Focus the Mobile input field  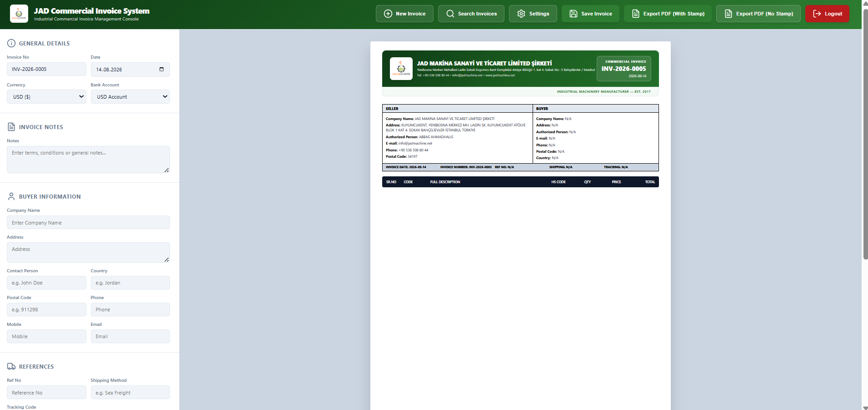pyautogui.click(x=46, y=336)
